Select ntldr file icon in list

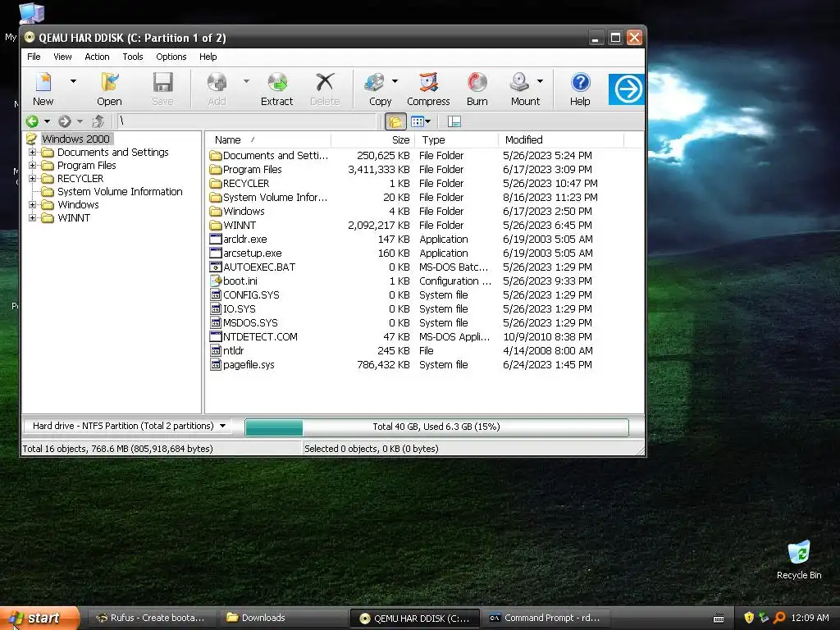coord(216,351)
